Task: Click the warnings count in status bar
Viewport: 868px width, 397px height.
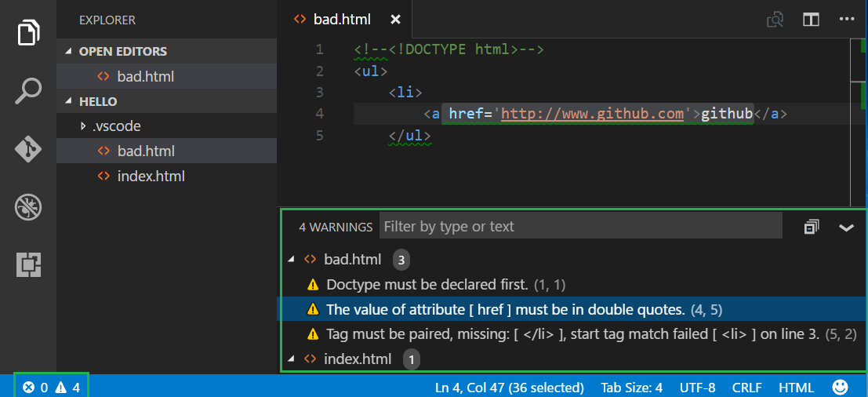Action: tap(67, 388)
